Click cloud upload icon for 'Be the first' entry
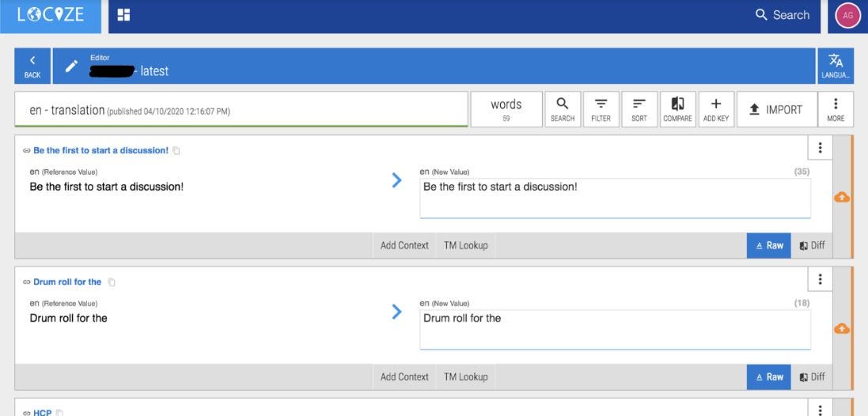This screenshot has width=868, height=416. pyautogui.click(x=841, y=197)
